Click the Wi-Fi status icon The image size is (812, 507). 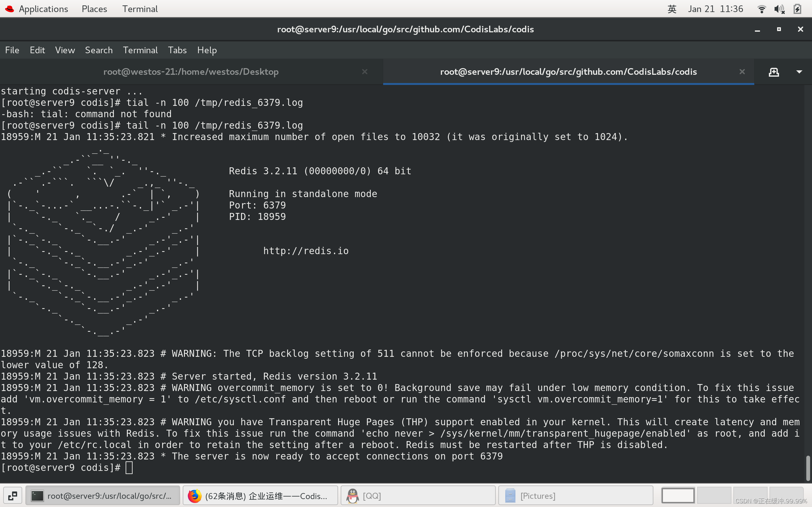click(762, 9)
